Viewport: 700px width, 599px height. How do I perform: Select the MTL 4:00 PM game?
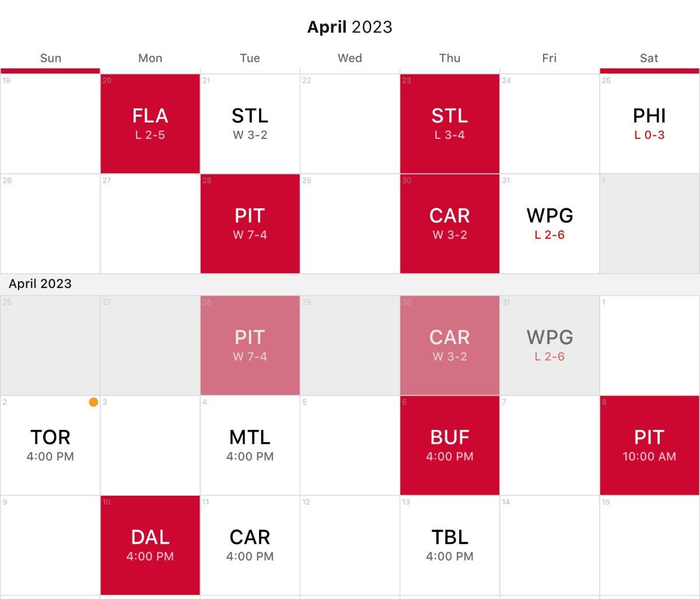250,446
